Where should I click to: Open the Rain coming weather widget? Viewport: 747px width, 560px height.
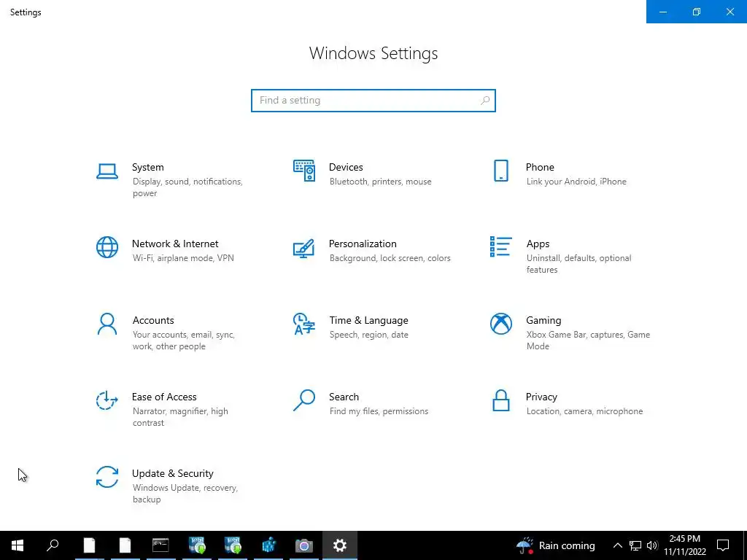555,545
